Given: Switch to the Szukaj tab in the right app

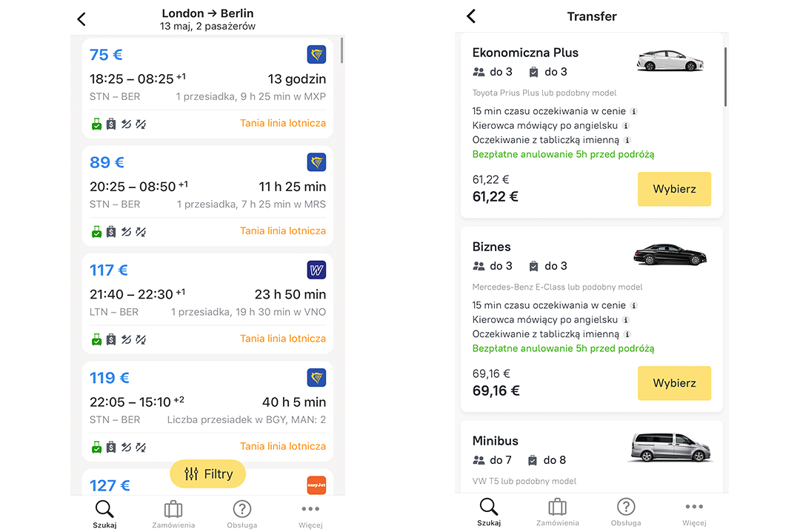Looking at the screenshot, I should coord(489,512).
